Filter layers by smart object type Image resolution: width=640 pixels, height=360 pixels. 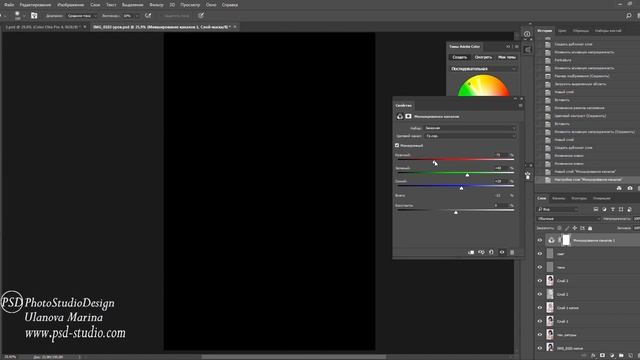(x=629, y=209)
